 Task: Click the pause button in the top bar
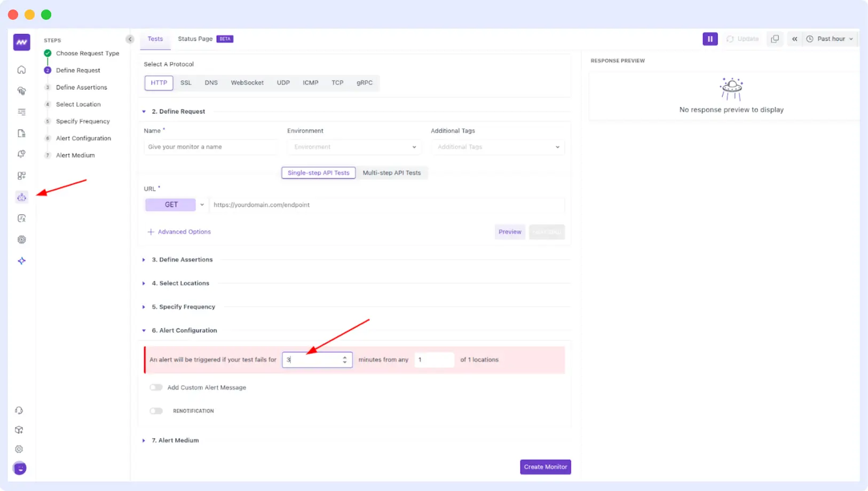pos(709,39)
